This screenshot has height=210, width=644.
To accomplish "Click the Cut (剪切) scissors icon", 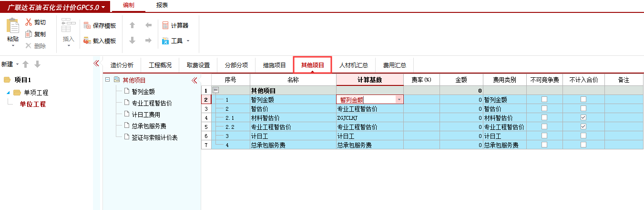I will click(29, 22).
